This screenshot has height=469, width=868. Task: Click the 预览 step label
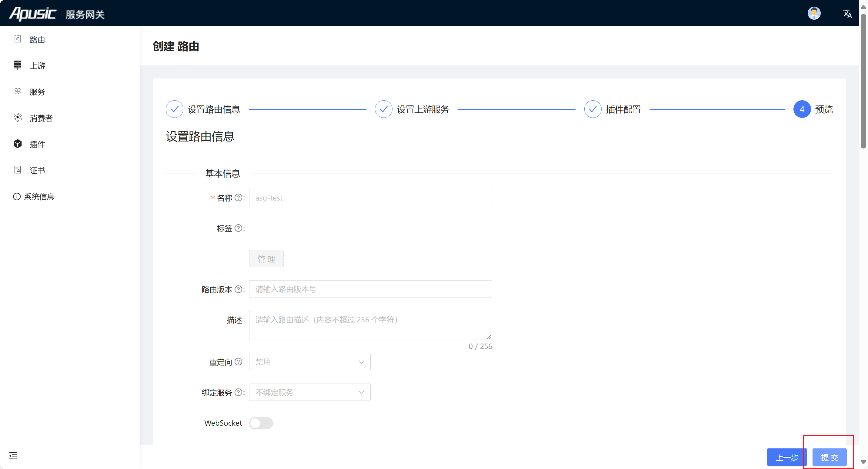tap(824, 109)
